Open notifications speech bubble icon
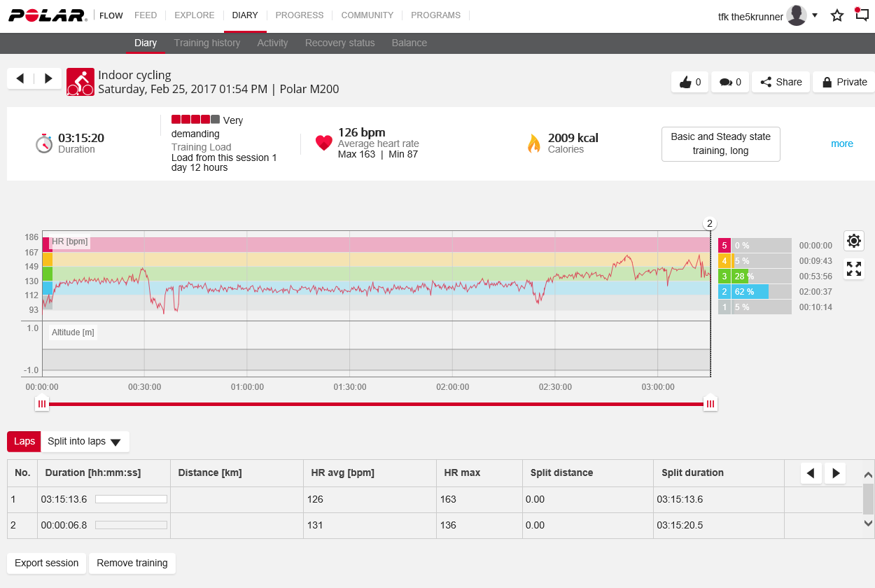 tap(862, 15)
